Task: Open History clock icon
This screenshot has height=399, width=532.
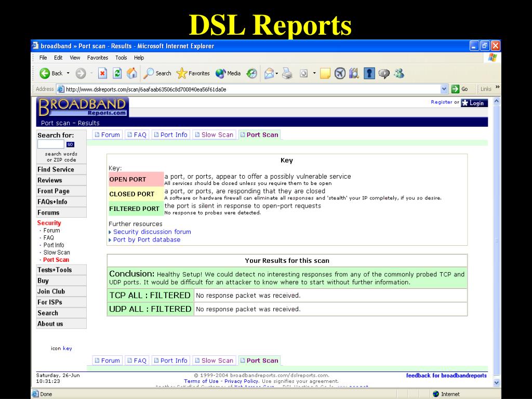Action: point(252,73)
